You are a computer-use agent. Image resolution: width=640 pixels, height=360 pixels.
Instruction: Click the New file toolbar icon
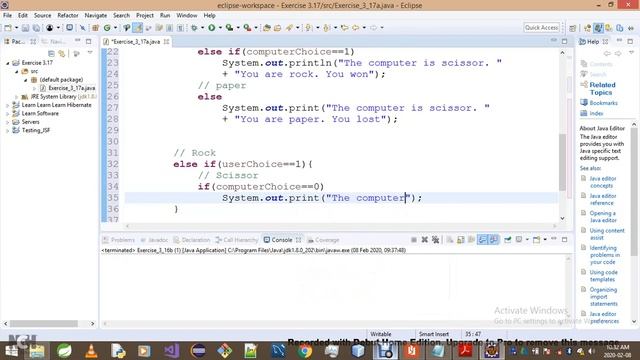click(x=8, y=28)
